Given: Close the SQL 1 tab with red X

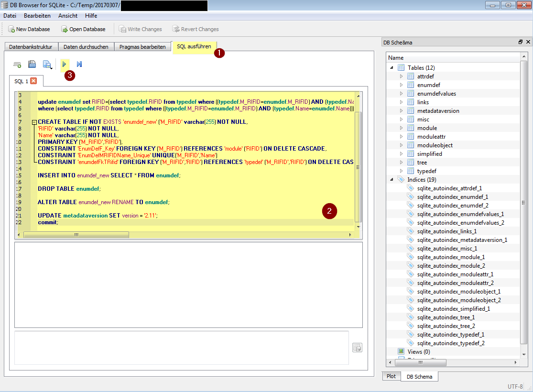Looking at the screenshot, I should 33,81.
